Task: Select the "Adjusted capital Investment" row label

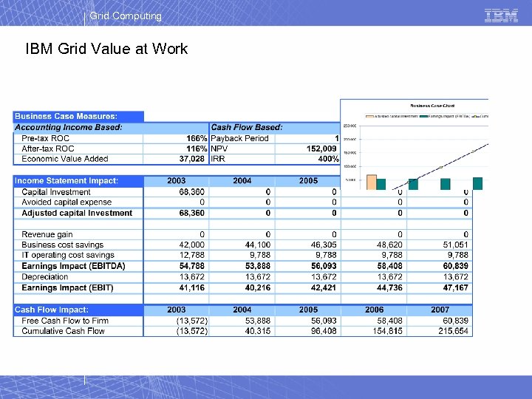Action: pyautogui.click(x=77, y=213)
